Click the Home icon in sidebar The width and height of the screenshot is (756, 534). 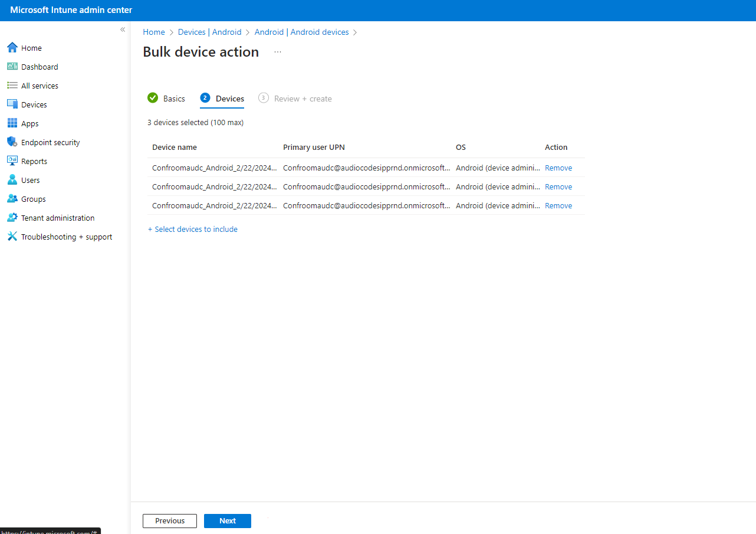(12, 48)
